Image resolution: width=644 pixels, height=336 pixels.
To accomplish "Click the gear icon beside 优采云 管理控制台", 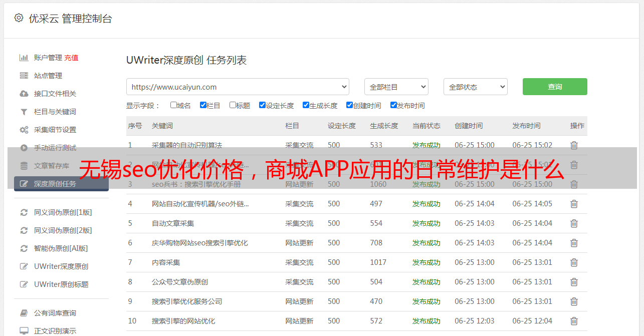I will [19, 18].
